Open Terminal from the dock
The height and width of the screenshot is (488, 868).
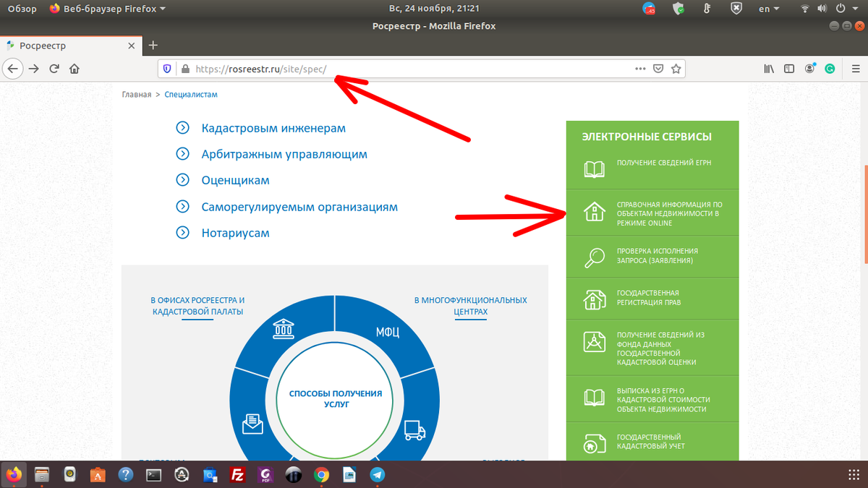[153, 475]
